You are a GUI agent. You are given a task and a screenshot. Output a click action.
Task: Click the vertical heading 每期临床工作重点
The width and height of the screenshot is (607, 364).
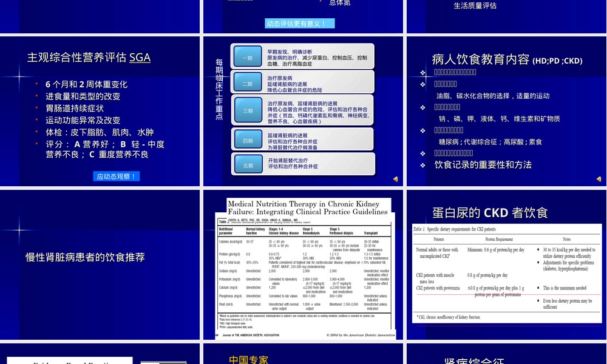(219, 89)
